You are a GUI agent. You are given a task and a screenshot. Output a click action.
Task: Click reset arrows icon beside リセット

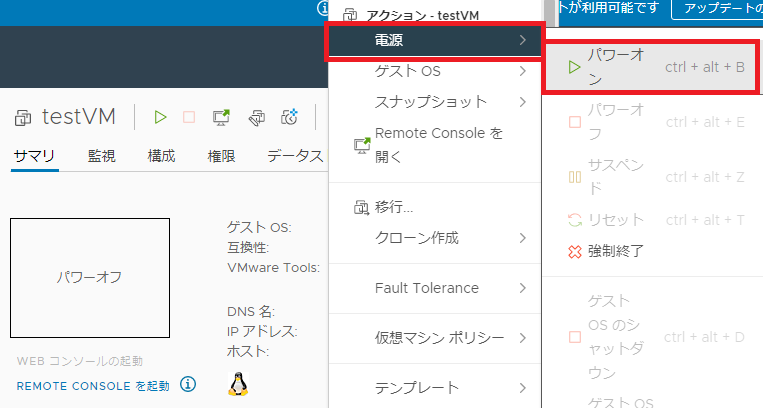pos(575,220)
